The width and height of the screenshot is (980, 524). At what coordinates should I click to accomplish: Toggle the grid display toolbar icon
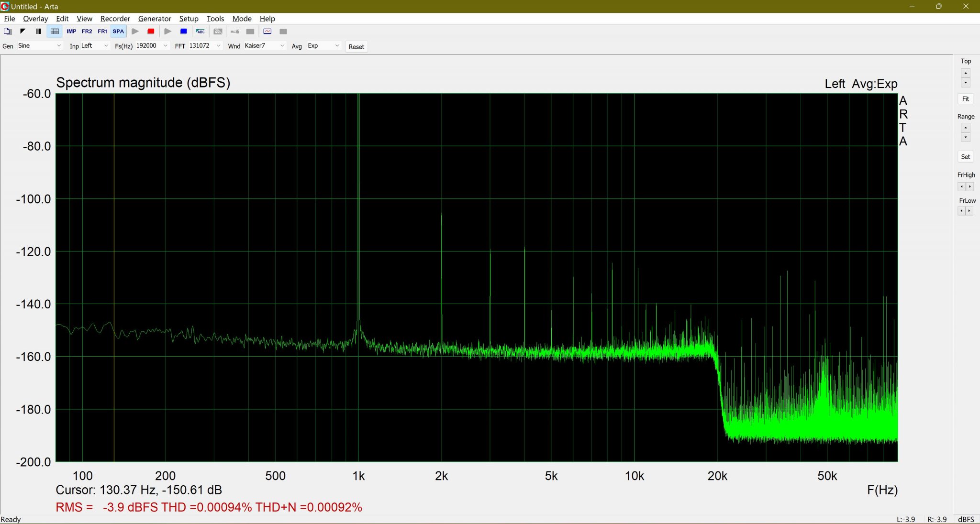tap(55, 32)
